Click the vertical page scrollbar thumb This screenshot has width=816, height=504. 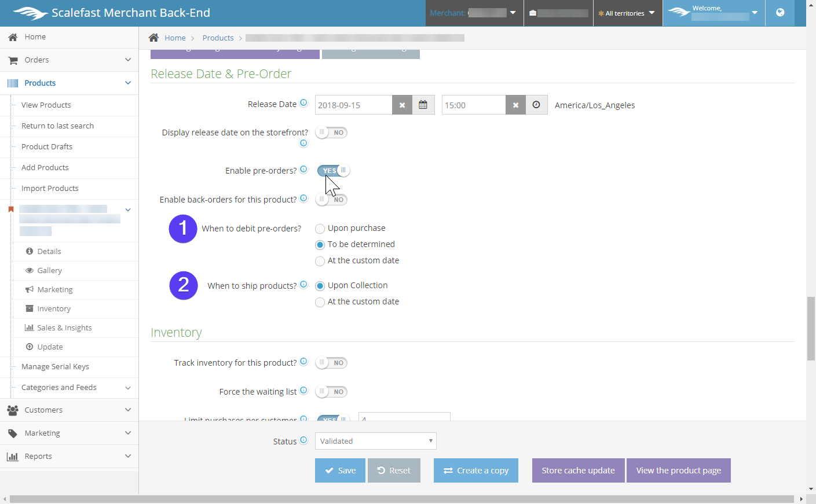pyautogui.click(x=811, y=328)
